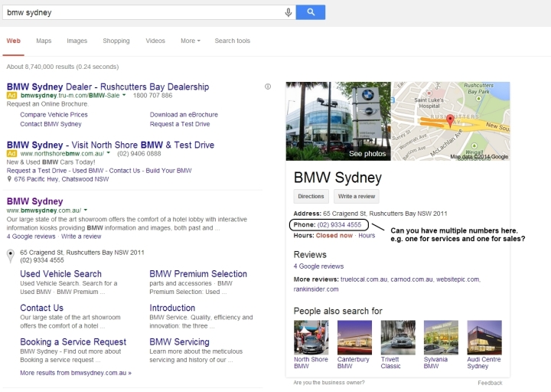Click phone number (02) 9334 4555 in panel
This screenshot has height=392, width=551.
tap(339, 224)
